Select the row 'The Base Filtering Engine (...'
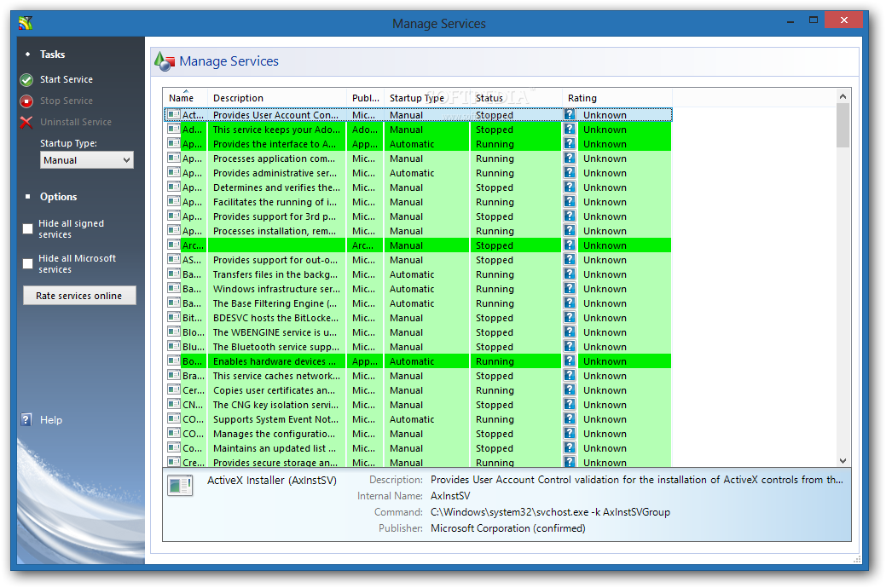The image size is (886, 588). click(x=418, y=303)
